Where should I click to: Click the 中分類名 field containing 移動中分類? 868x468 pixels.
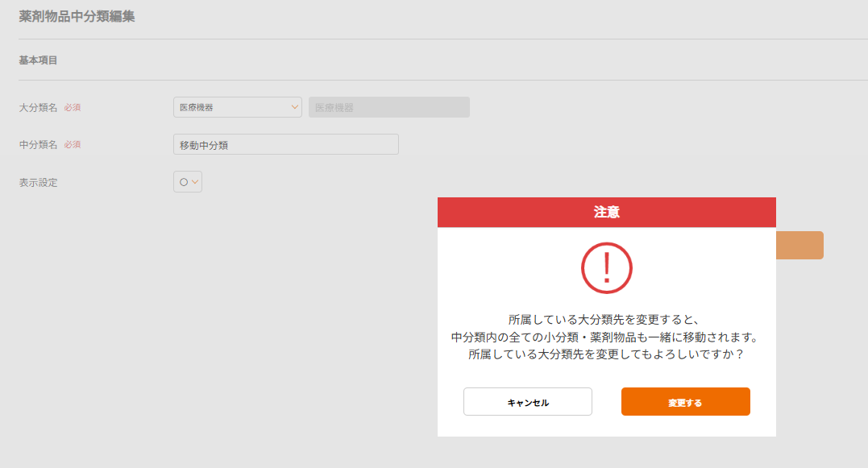click(x=285, y=145)
